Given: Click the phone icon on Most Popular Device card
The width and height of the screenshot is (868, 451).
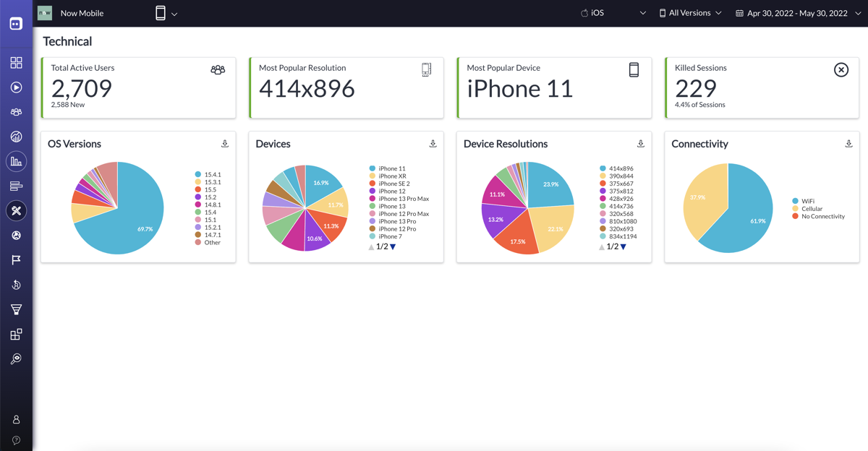Looking at the screenshot, I should (x=634, y=69).
